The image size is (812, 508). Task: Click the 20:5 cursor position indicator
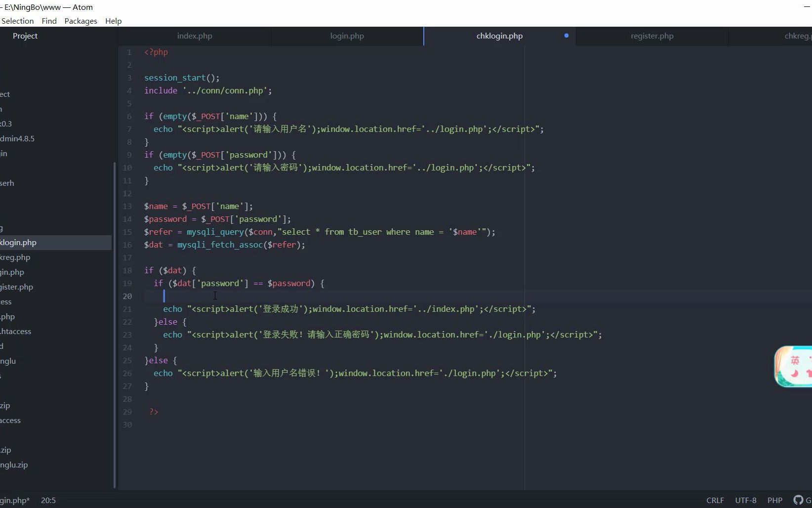pyautogui.click(x=48, y=500)
